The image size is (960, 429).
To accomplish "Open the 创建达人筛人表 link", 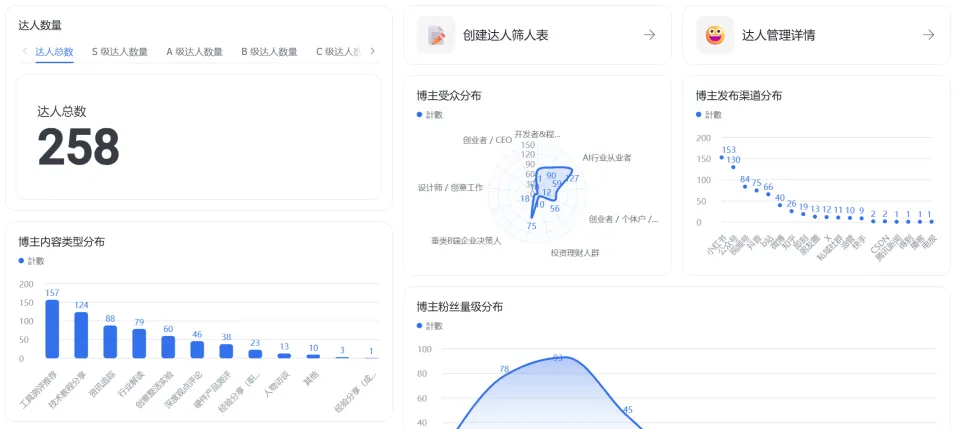I will (x=505, y=35).
